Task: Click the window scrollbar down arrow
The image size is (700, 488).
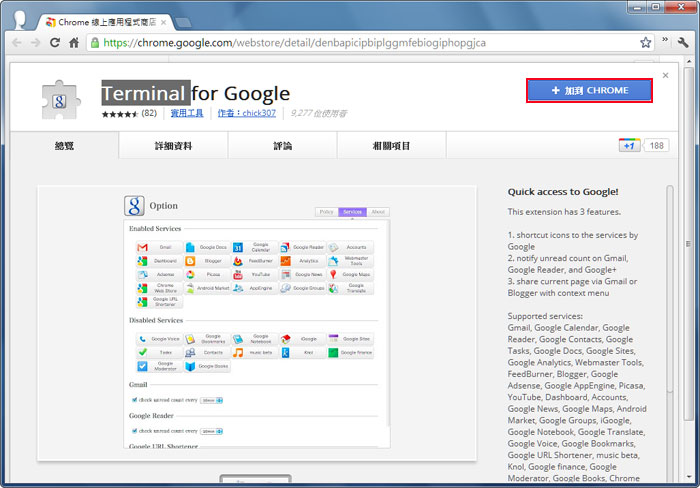Action: 689,477
